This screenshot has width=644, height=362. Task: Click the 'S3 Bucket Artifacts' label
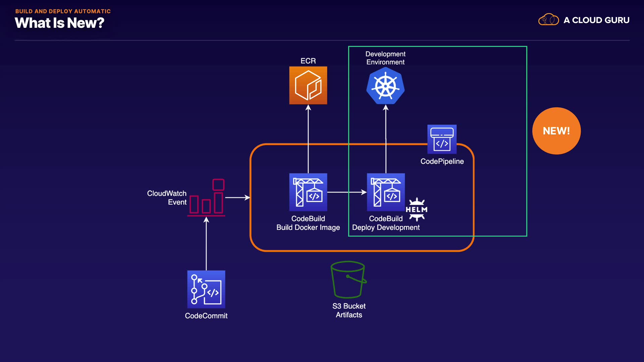click(x=349, y=310)
